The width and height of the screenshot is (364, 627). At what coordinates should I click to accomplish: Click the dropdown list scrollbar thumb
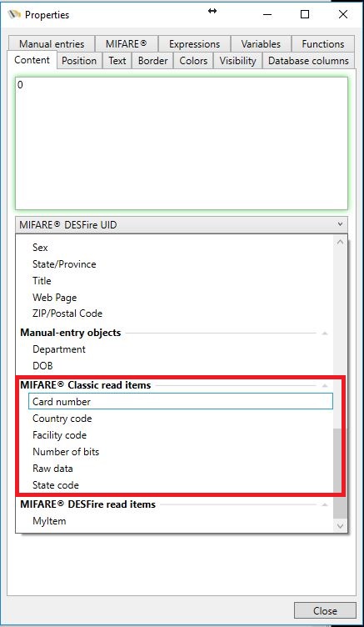pyautogui.click(x=340, y=474)
